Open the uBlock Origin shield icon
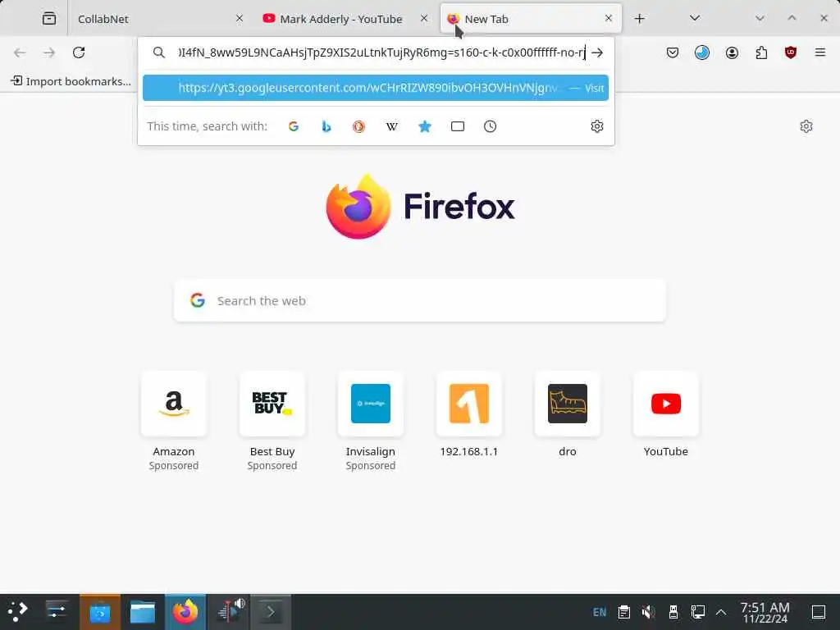Screen dimensions: 840x630 coord(791,52)
